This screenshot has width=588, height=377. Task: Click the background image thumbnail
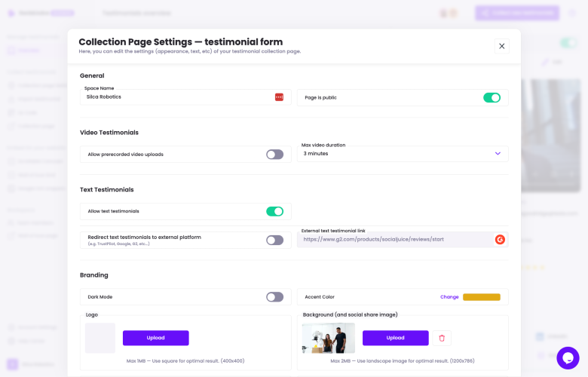329,338
